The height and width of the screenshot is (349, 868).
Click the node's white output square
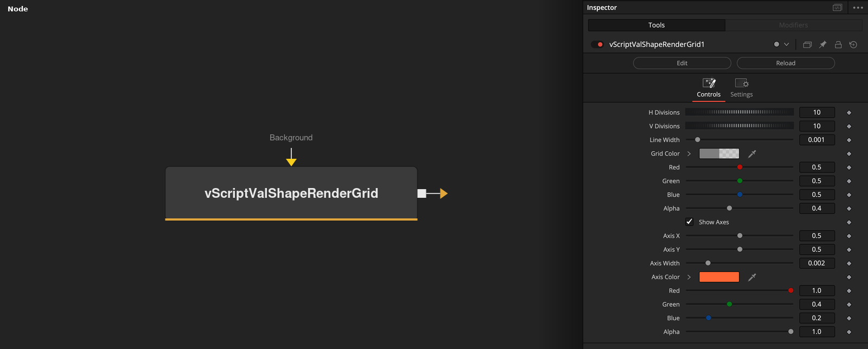coord(422,193)
